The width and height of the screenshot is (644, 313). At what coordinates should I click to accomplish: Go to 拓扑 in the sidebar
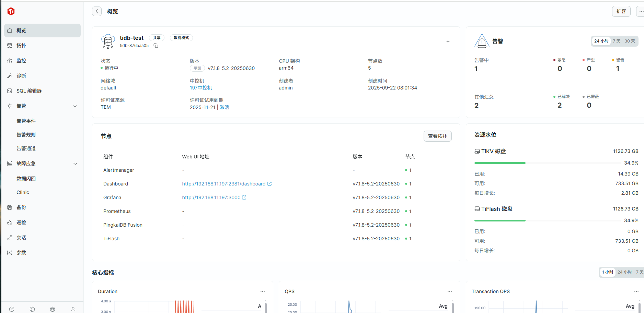click(21, 46)
